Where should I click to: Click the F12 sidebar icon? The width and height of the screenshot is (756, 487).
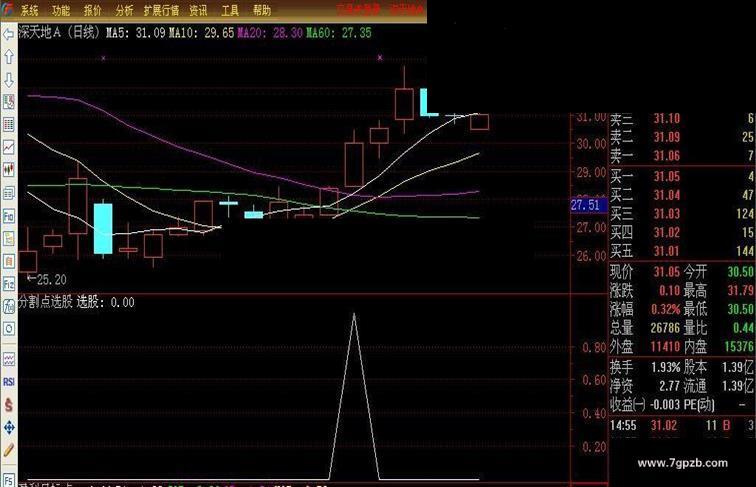[9, 284]
